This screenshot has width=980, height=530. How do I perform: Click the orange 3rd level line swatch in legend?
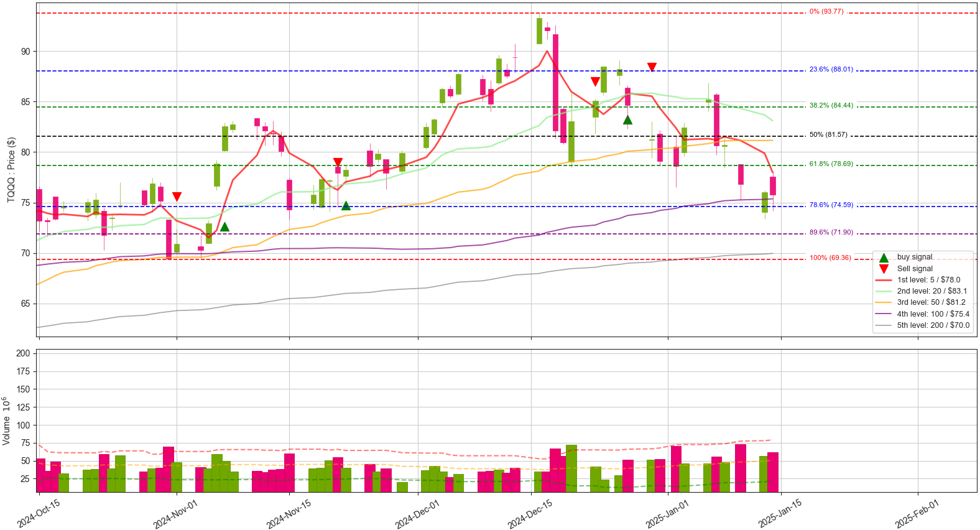[x=884, y=302]
